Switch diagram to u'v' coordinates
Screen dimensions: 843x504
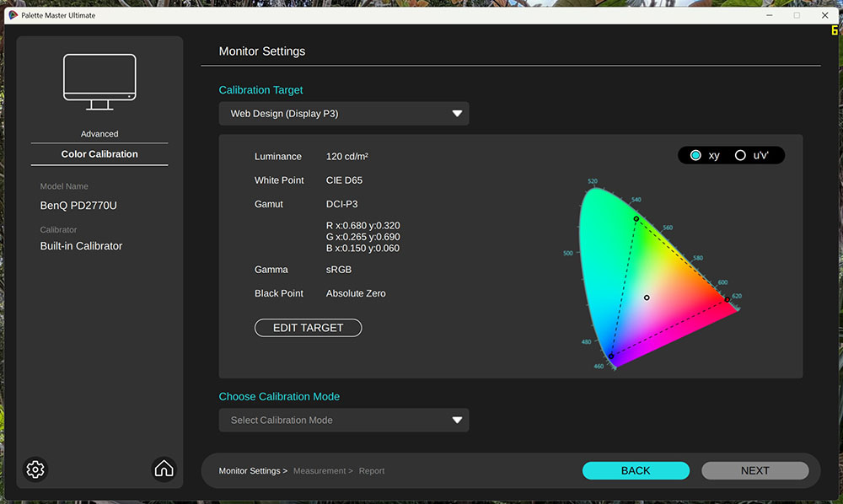point(740,155)
